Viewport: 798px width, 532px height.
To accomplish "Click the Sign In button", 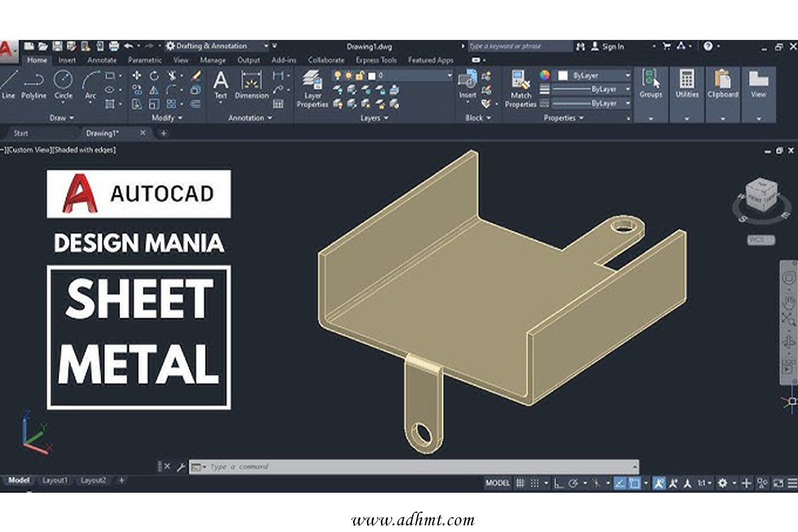I will (608, 47).
